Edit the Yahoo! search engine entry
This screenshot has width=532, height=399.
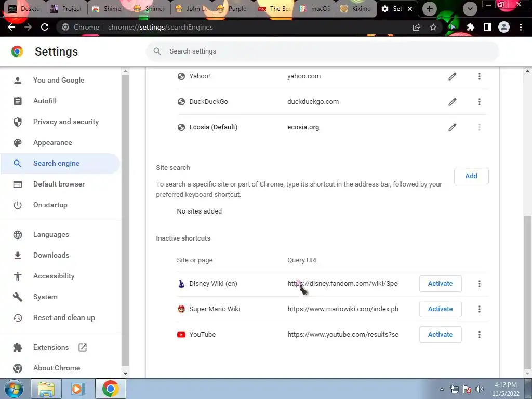pos(453,76)
